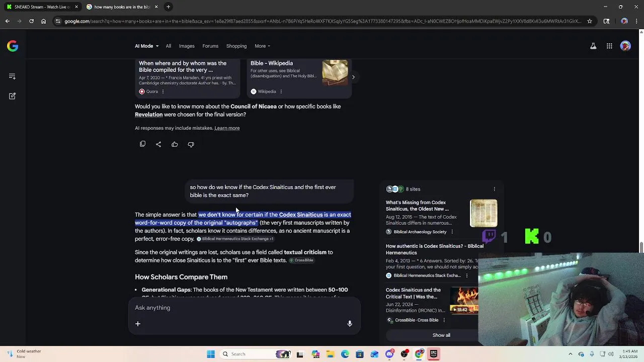Click the Show all sources button
This screenshot has height=362, width=644.
point(441,335)
